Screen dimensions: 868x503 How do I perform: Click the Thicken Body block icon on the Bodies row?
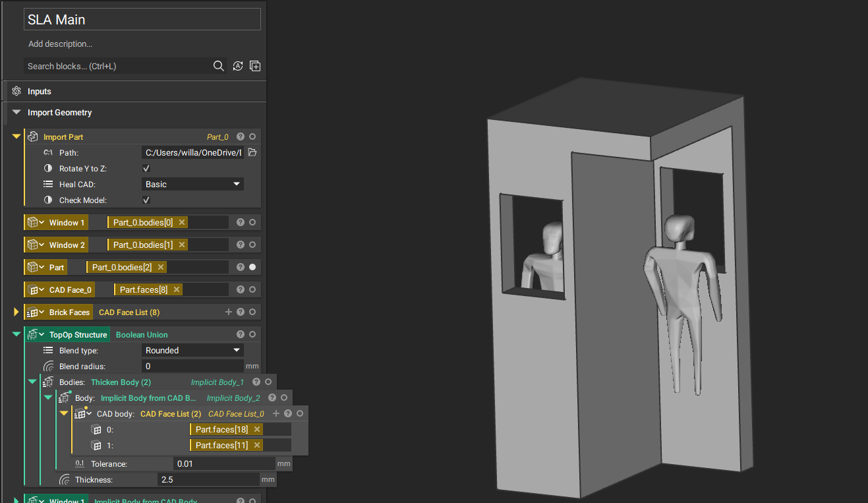click(x=48, y=382)
